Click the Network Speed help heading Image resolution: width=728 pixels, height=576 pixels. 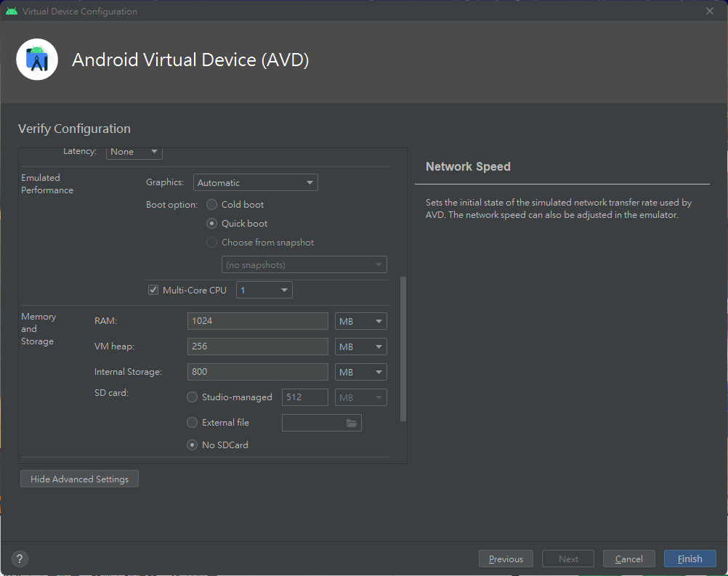tap(468, 166)
